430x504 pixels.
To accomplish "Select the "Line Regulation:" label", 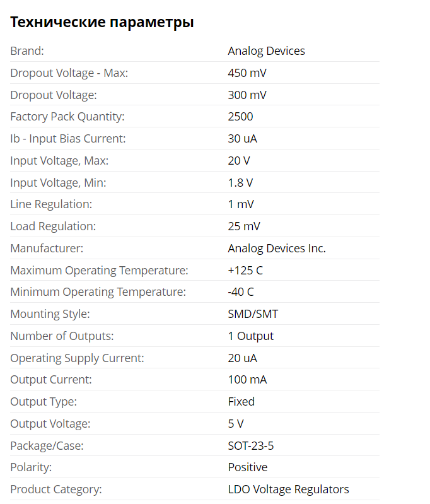I will [x=51, y=204].
